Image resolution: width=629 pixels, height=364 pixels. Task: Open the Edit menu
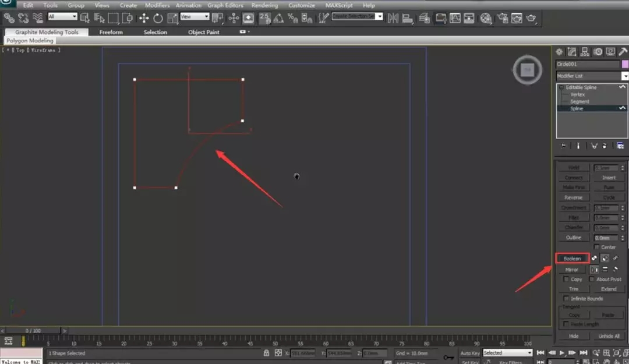click(x=28, y=5)
